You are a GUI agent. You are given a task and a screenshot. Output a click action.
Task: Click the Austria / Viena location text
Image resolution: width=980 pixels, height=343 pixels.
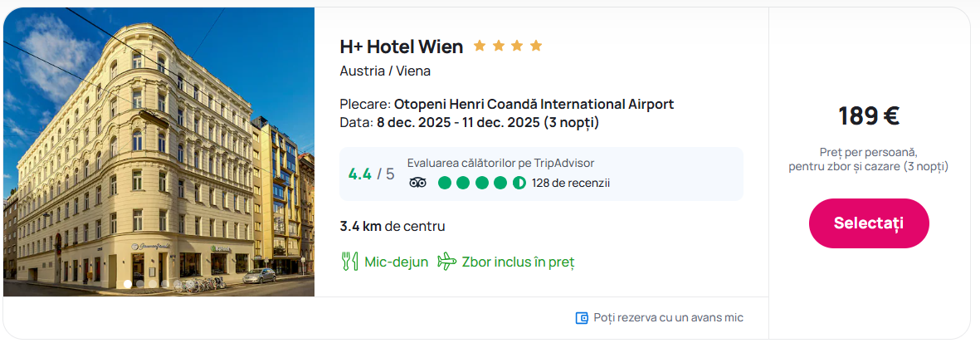385,71
